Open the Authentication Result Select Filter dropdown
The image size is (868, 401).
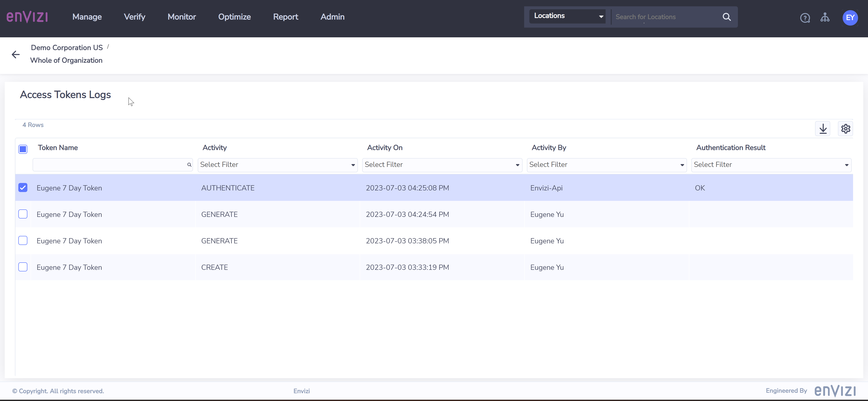click(x=771, y=165)
